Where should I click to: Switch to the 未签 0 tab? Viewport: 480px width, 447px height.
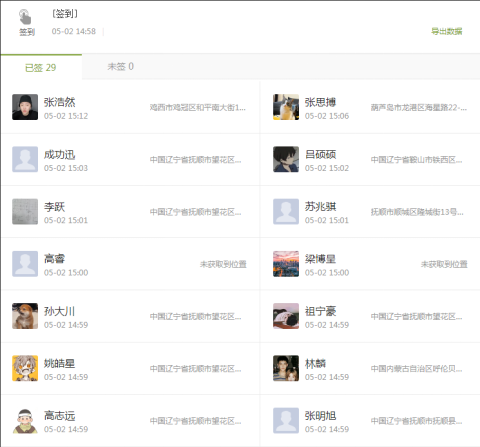tap(120, 67)
